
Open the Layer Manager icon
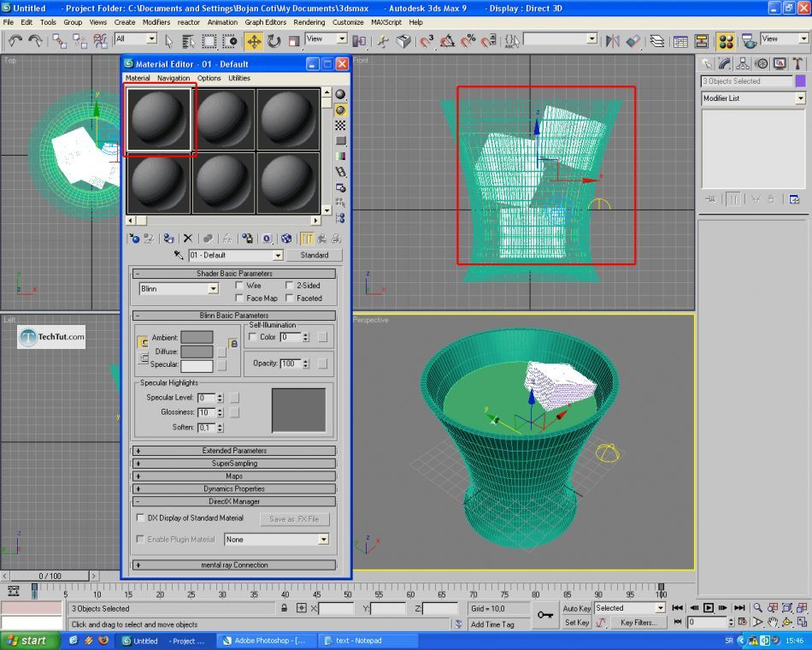coord(657,41)
